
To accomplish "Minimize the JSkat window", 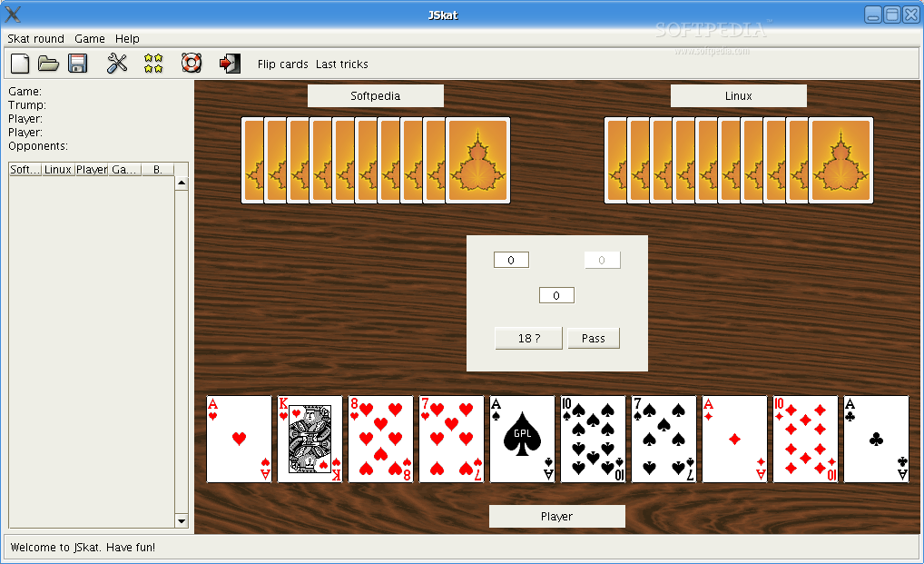I will click(873, 15).
